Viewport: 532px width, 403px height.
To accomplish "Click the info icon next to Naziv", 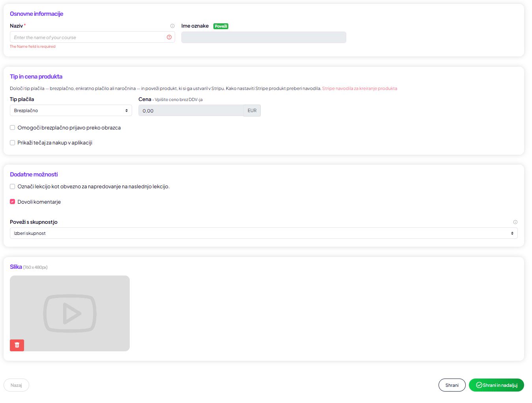I will pyautogui.click(x=172, y=26).
